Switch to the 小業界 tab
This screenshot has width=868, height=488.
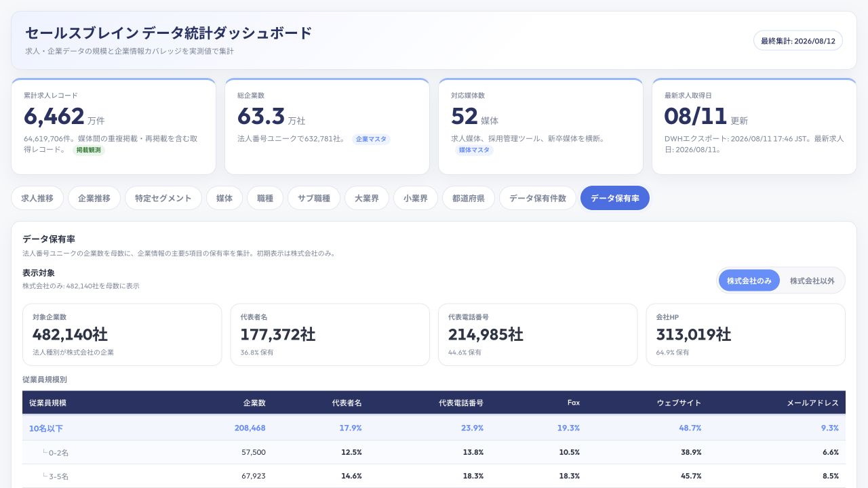pos(416,199)
